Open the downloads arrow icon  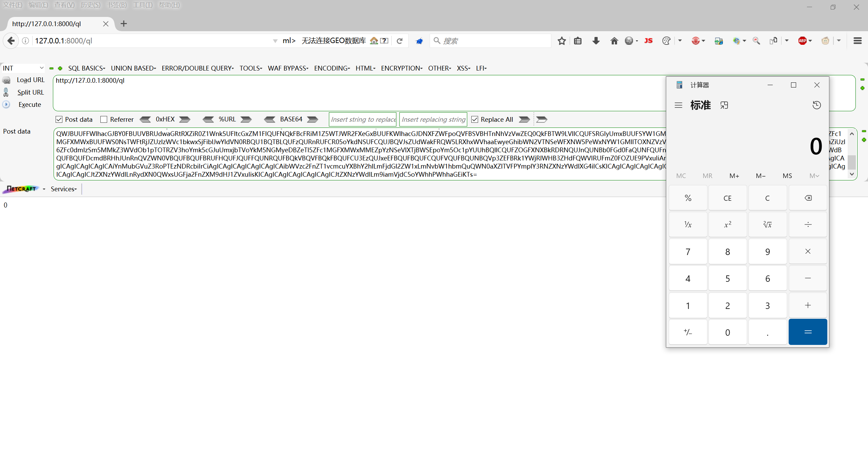pos(596,41)
